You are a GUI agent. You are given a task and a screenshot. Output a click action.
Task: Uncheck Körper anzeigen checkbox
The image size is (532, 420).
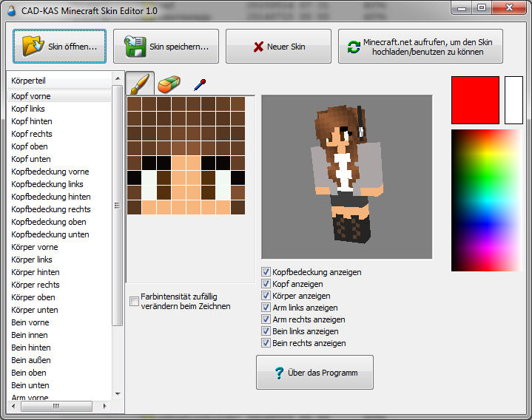(266, 296)
